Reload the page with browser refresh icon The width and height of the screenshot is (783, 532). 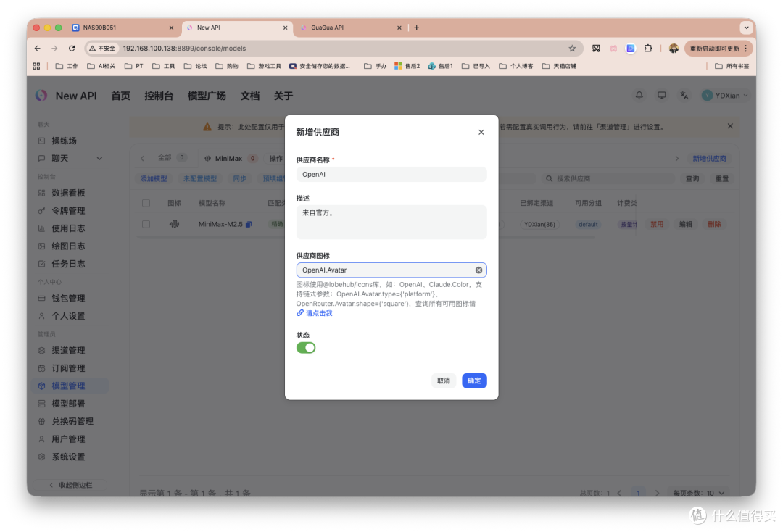(x=72, y=49)
